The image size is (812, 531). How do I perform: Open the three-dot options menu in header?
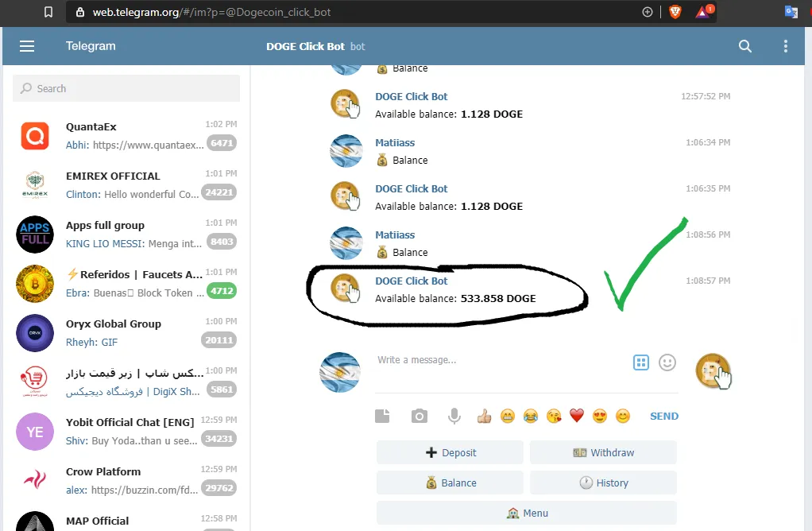coord(786,46)
